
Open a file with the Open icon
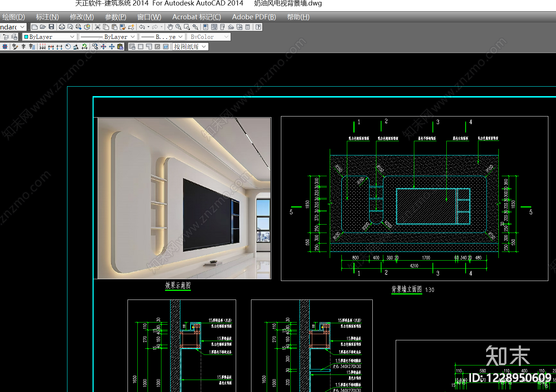coord(43,27)
